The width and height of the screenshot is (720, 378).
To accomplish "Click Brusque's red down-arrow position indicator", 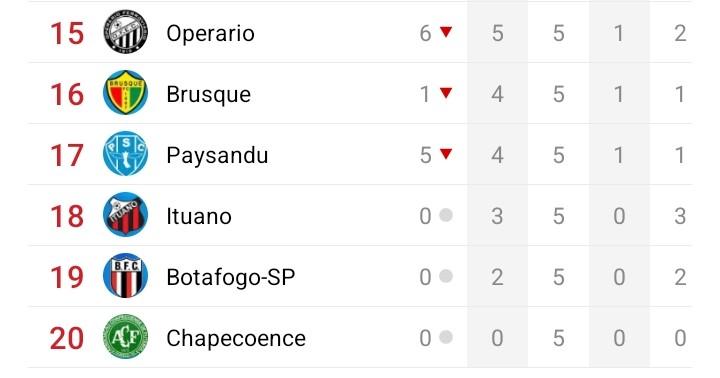I will pyautogui.click(x=446, y=92).
